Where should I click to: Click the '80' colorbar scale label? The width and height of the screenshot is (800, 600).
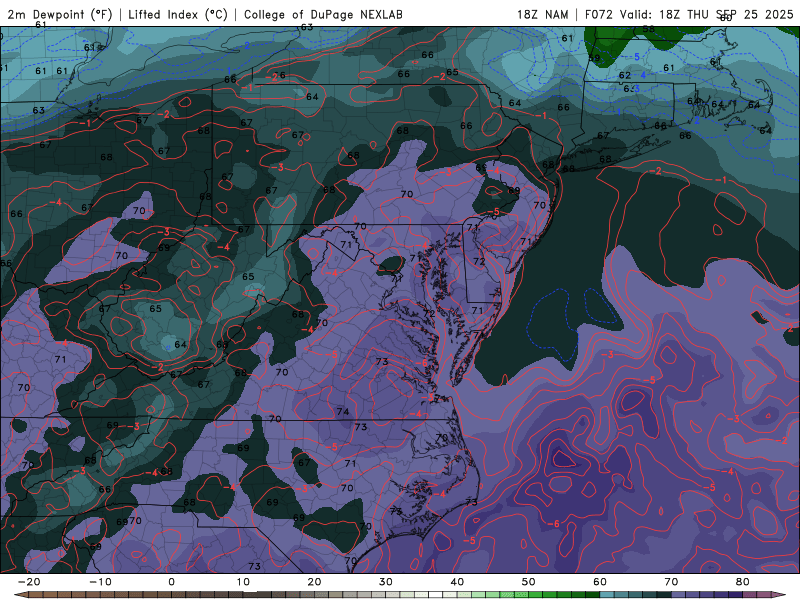click(x=743, y=582)
